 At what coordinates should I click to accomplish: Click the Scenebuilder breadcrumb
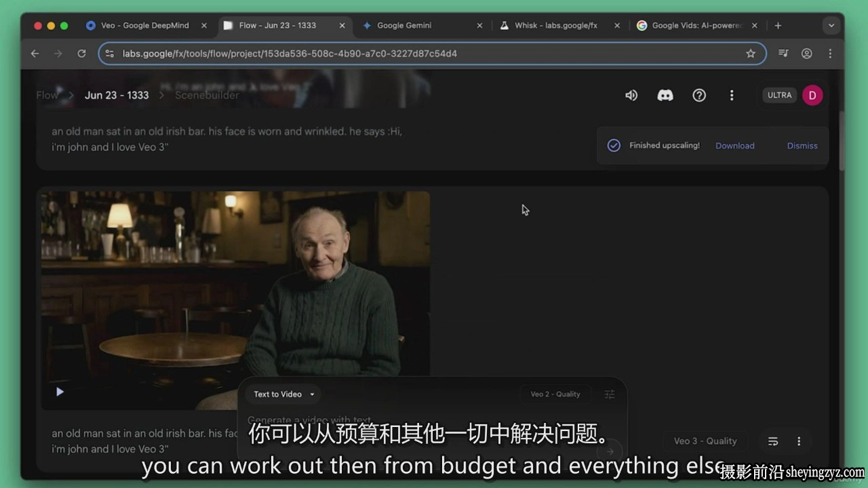(x=207, y=96)
